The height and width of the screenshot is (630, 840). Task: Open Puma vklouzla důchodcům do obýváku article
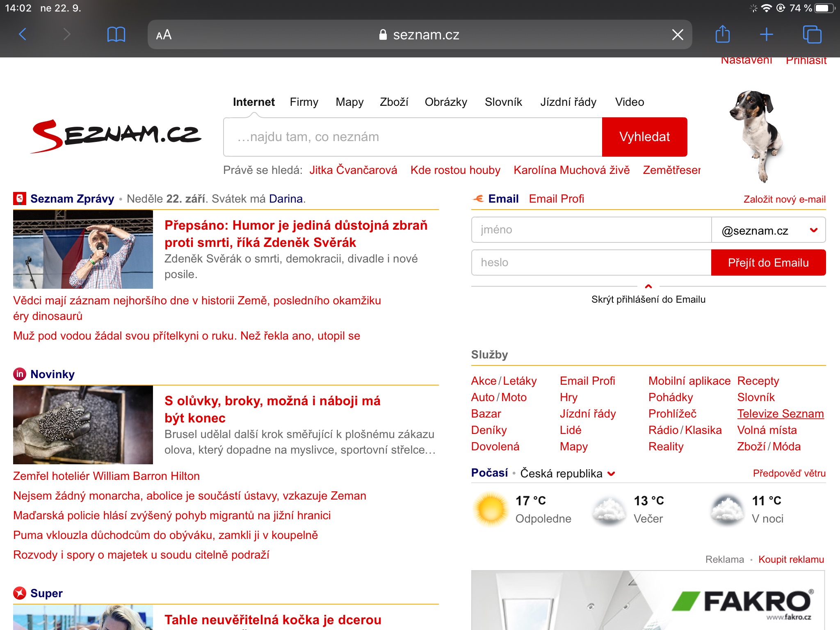tap(165, 535)
